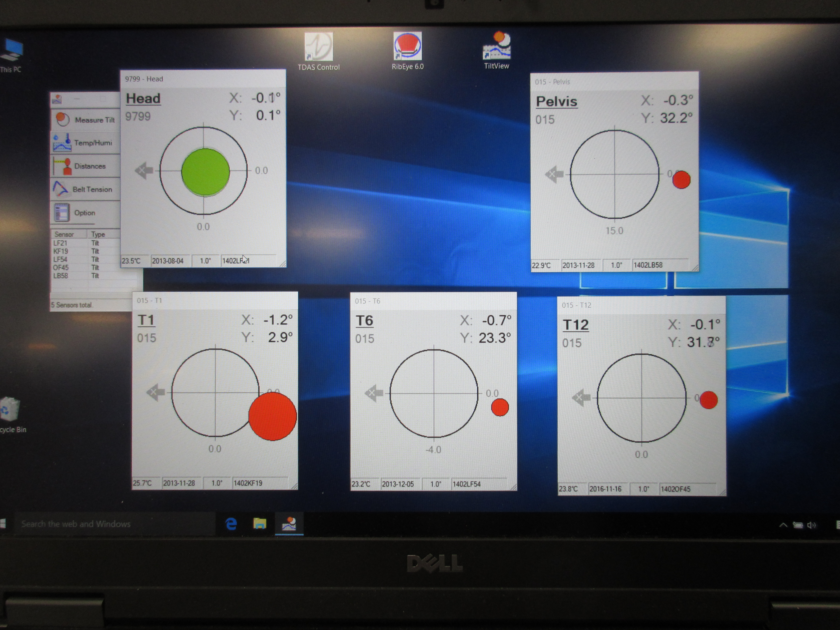Open the Option settings

click(85, 213)
